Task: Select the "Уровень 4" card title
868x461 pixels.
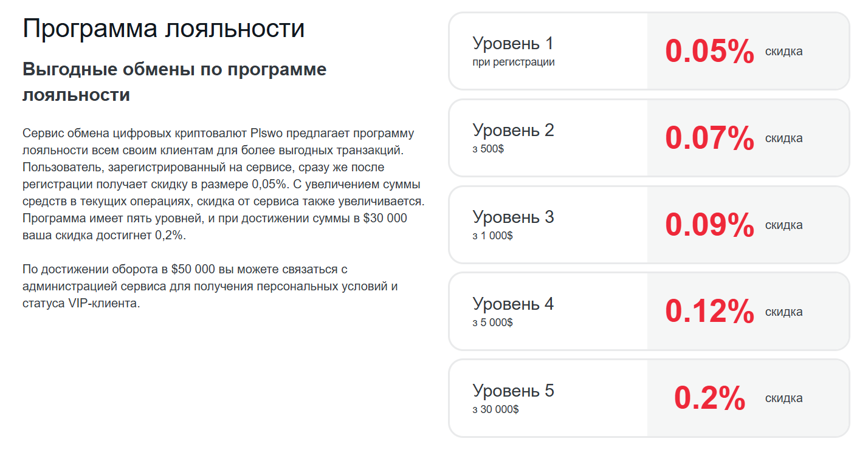Action: tap(513, 304)
